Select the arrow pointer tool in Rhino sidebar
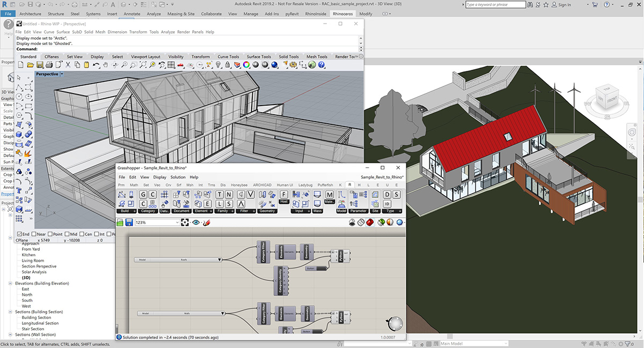Image resolution: width=644 pixels, height=348 pixels. point(19,77)
